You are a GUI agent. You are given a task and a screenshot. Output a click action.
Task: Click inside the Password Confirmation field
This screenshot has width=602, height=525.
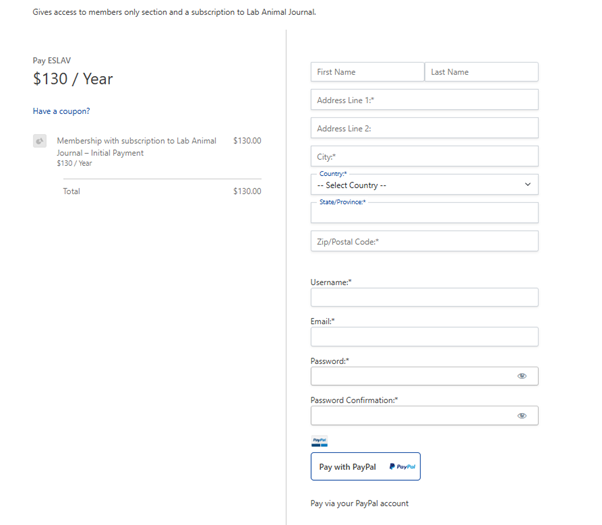[410, 416]
